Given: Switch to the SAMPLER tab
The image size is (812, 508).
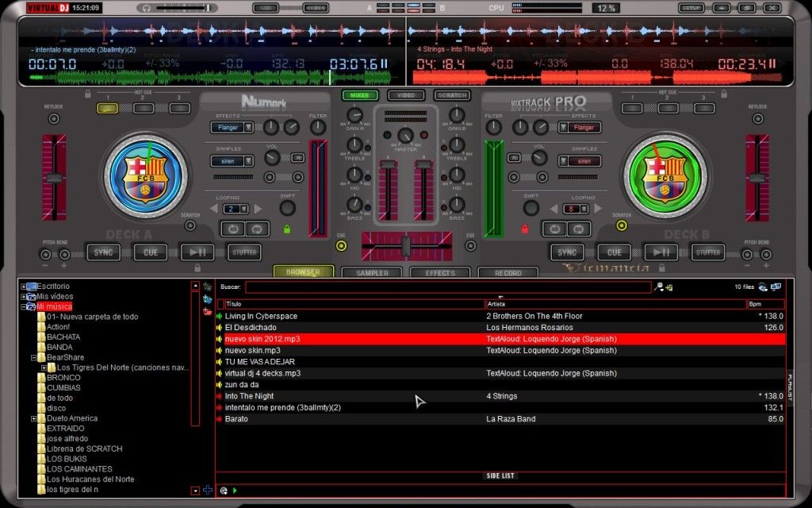Looking at the screenshot, I should tap(373, 273).
